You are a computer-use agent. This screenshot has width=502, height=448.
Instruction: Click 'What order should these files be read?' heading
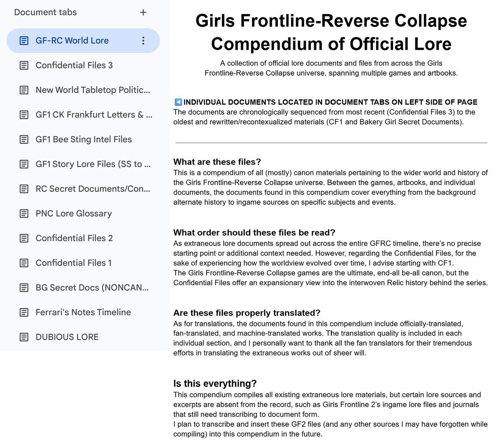(254, 232)
